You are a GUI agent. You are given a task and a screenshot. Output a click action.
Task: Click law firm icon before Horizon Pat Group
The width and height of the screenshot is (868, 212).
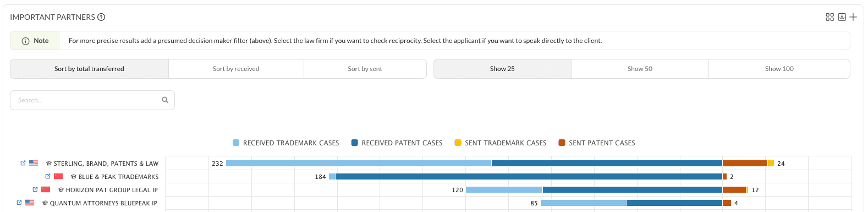point(61,190)
